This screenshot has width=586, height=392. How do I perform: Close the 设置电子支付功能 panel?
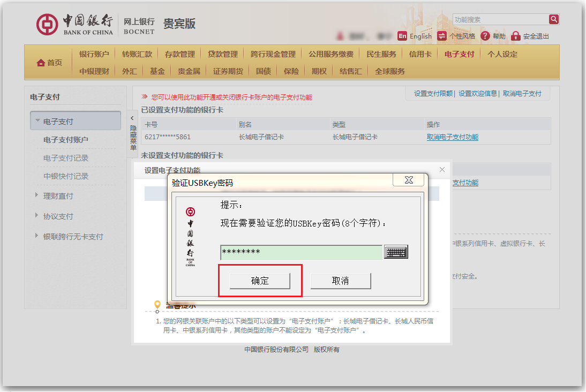[x=442, y=170]
